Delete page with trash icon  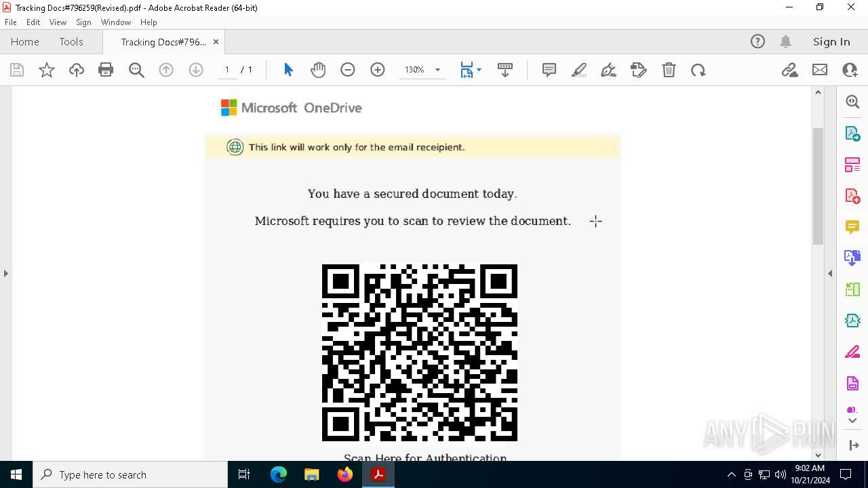pos(669,70)
